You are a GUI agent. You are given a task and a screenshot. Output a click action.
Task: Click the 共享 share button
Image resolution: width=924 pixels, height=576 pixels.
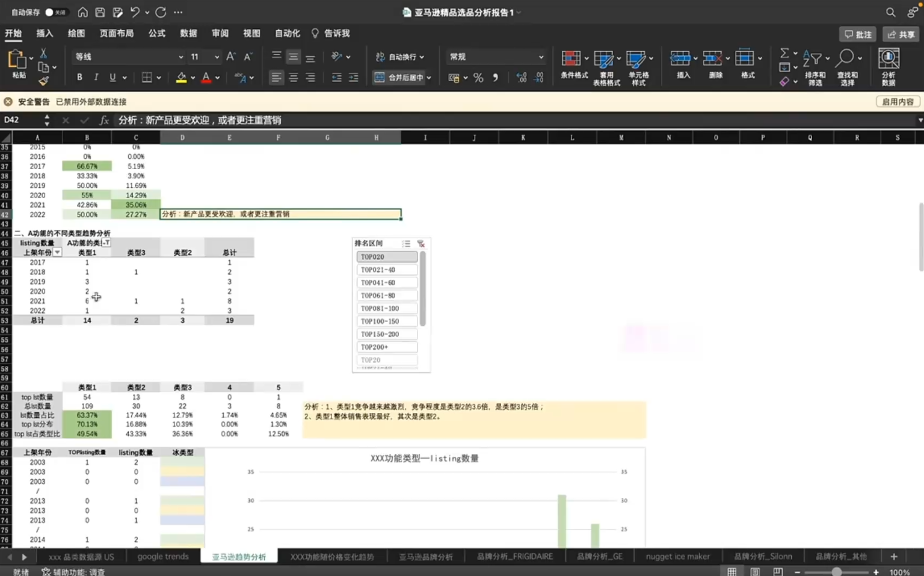tap(900, 34)
